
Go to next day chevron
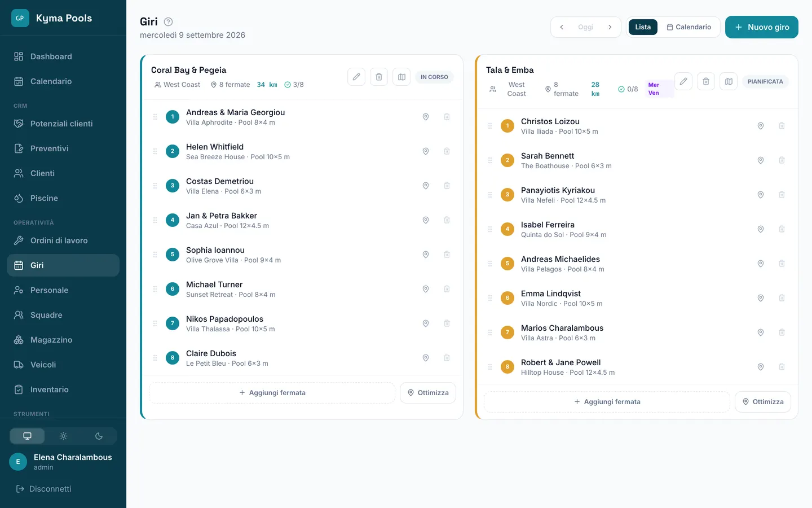(610, 27)
